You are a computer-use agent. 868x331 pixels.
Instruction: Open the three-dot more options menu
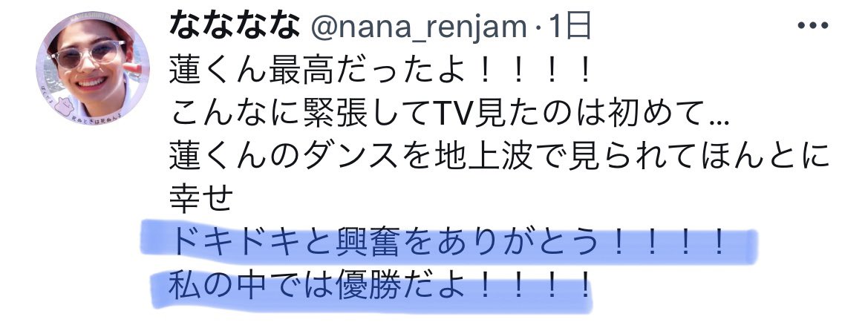[812, 25]
